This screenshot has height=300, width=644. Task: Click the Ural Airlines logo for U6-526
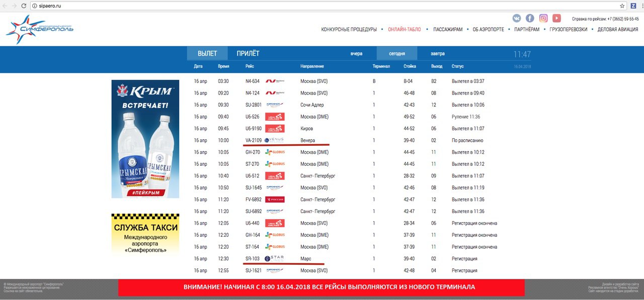(x=275, y=117)
